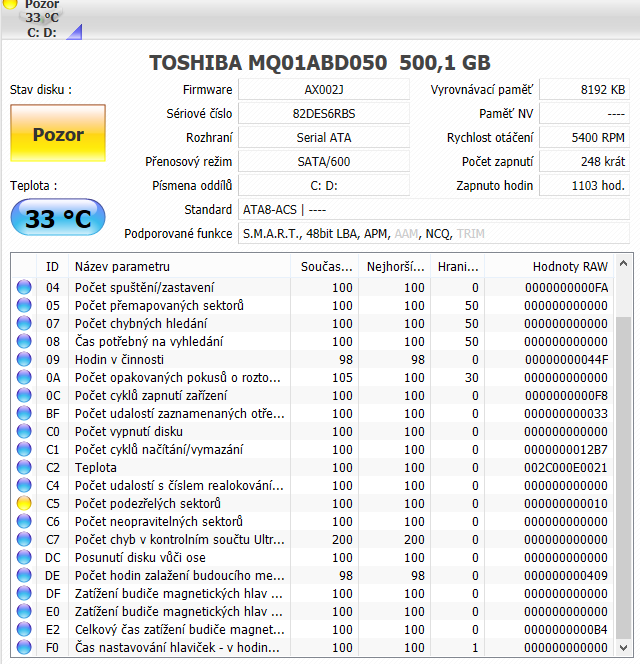Screen dimensions: 640x664
Task: Select the Počet cyklů zapnutí zařízení row
Action: point(313,395)
